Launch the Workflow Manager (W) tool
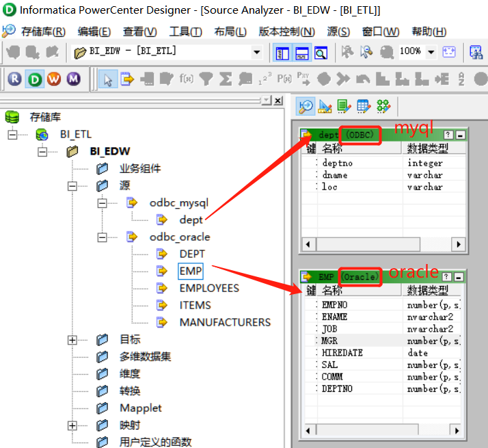 tap(54, 79)
